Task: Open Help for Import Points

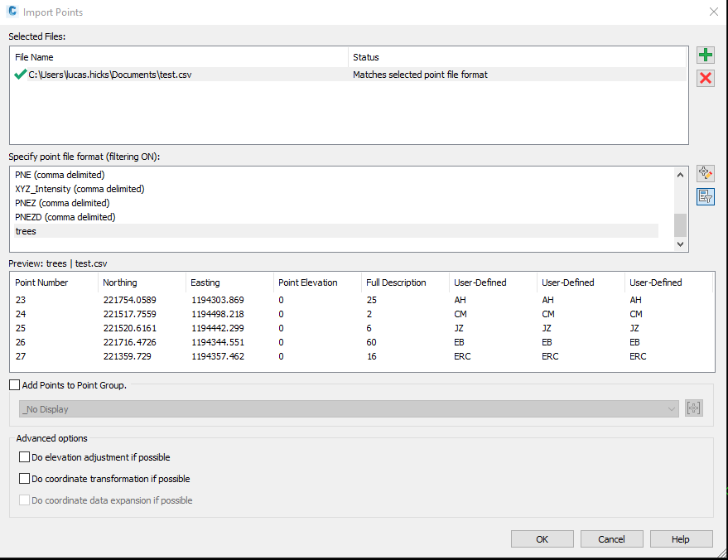Action: [681, 538]
